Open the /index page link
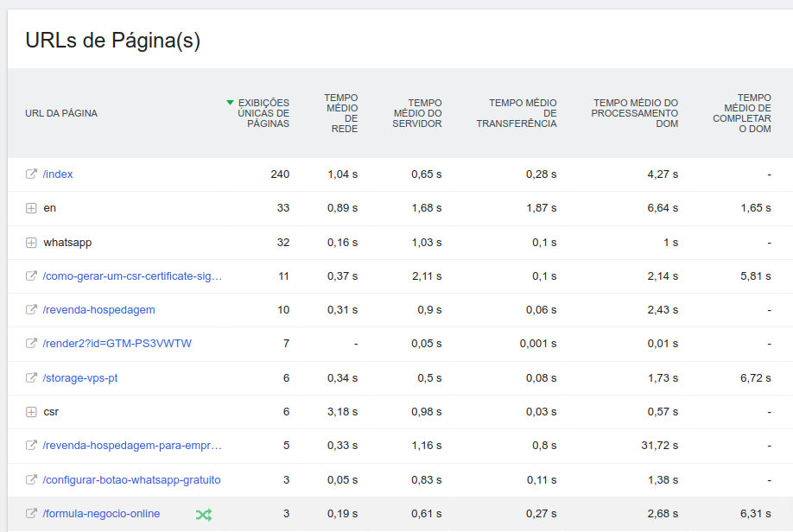This screenshot has width=793, height=532. pyautogui.click(x=58, y=174)
